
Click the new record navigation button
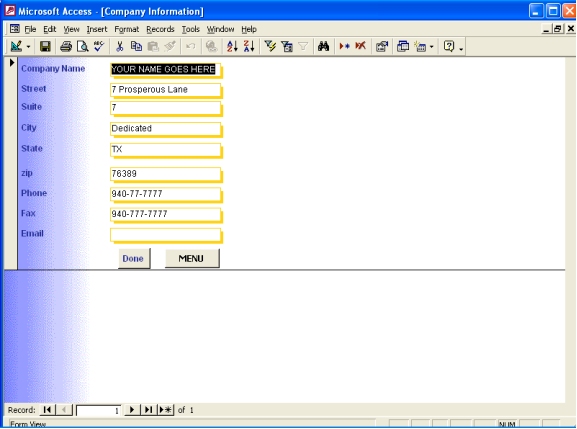click(166, 410)
